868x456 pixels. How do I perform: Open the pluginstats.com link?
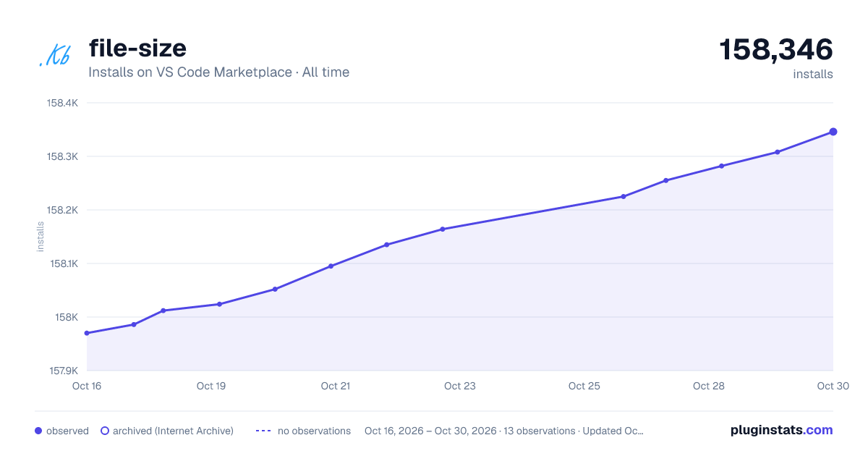[781, 430]
